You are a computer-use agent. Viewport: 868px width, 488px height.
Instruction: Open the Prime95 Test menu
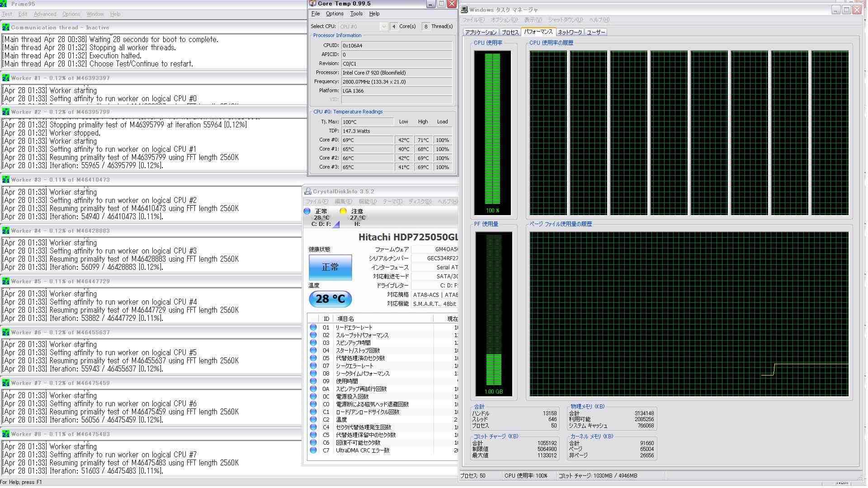[x=7, y=14]
